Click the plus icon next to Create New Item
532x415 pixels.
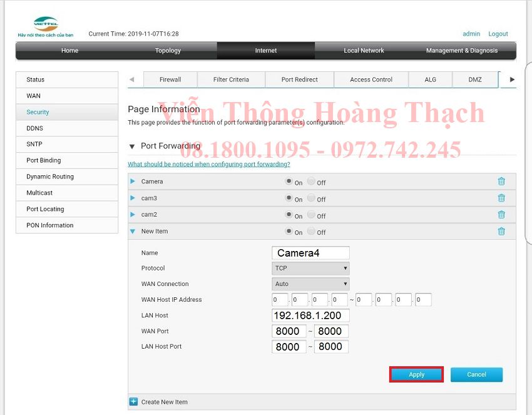tap(133, 402)
